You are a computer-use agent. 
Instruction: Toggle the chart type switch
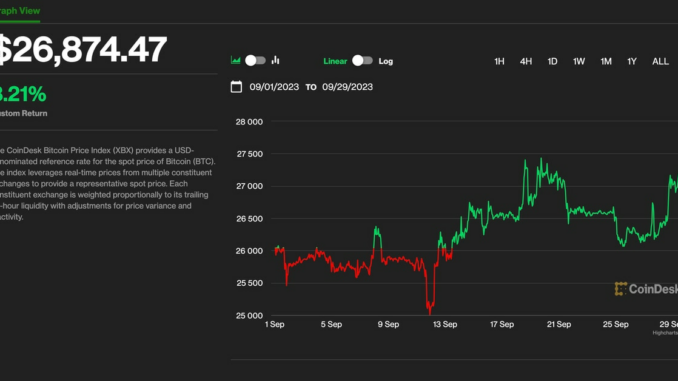(x=255, y=61)
